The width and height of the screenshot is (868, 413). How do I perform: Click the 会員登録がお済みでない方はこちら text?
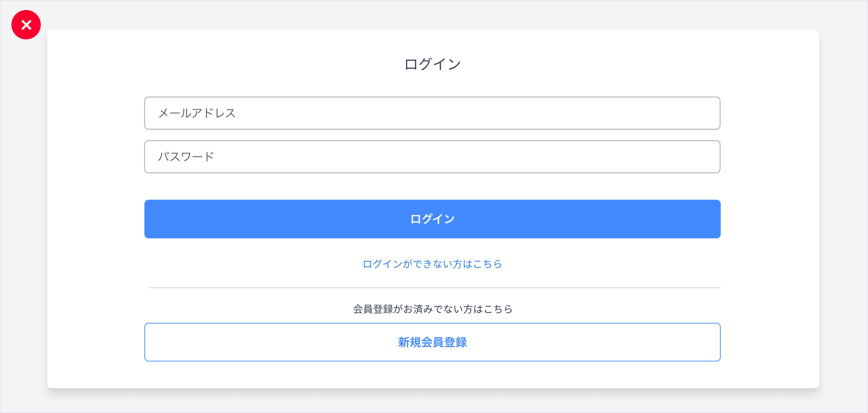coord(432,309)
